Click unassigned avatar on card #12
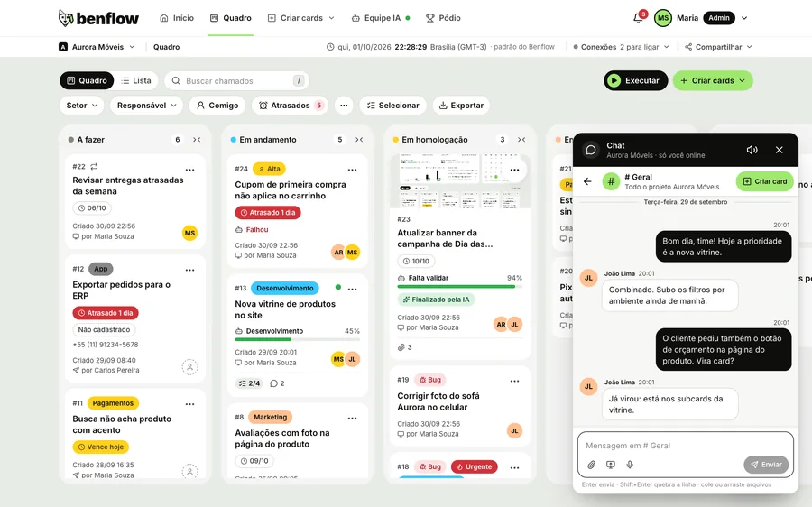The width and height of the screenshot is (812, 507). click(x=190, y=366)
